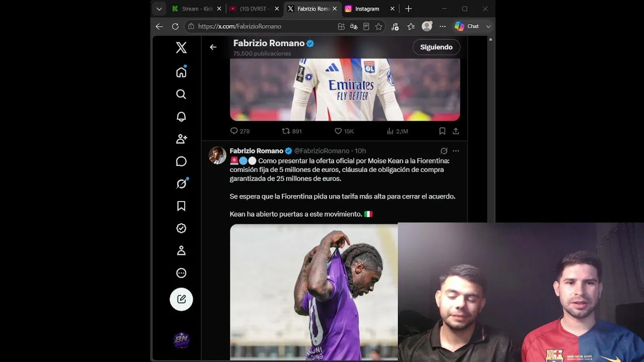This screenshot has height=362, width=644.
Task: Close the Fabrizio Romano tab
Action: [335, 9]
